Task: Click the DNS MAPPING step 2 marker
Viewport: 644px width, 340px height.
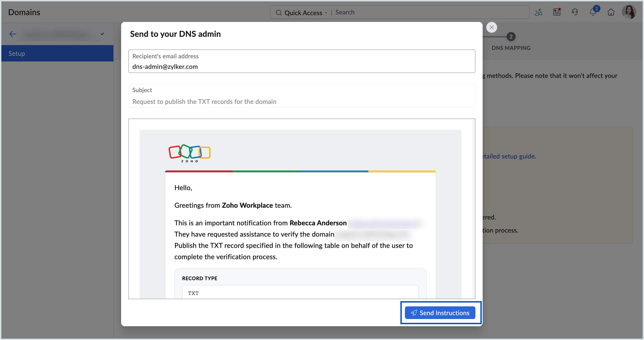Action: 511,37
